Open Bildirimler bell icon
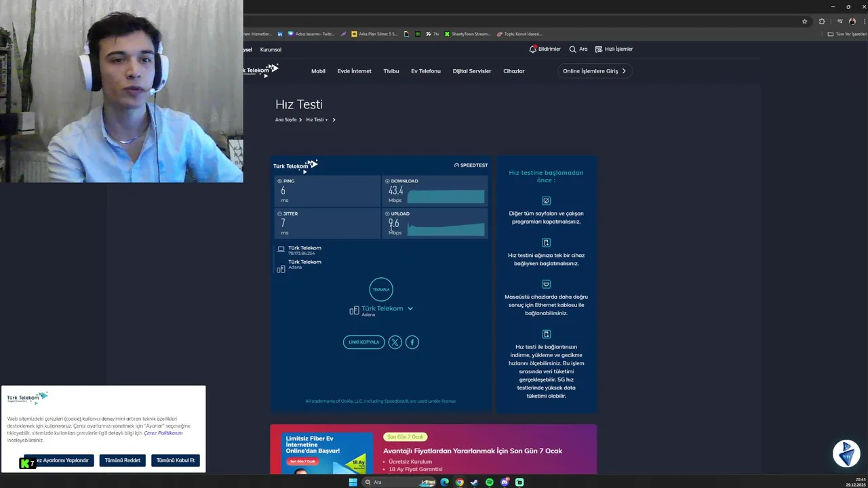868x488 pixels. tap(532, 49)
